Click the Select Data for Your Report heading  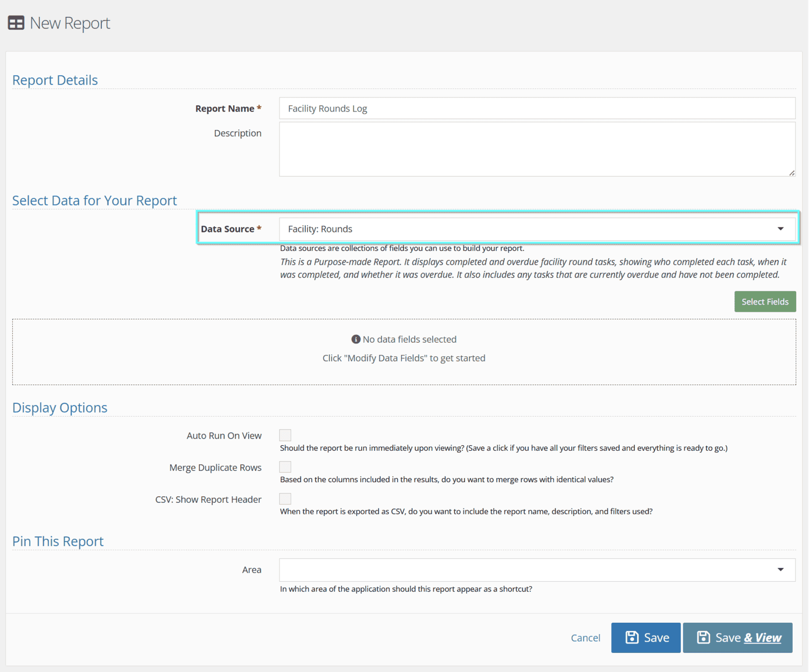pyautogui.click(x=95, y=200)
